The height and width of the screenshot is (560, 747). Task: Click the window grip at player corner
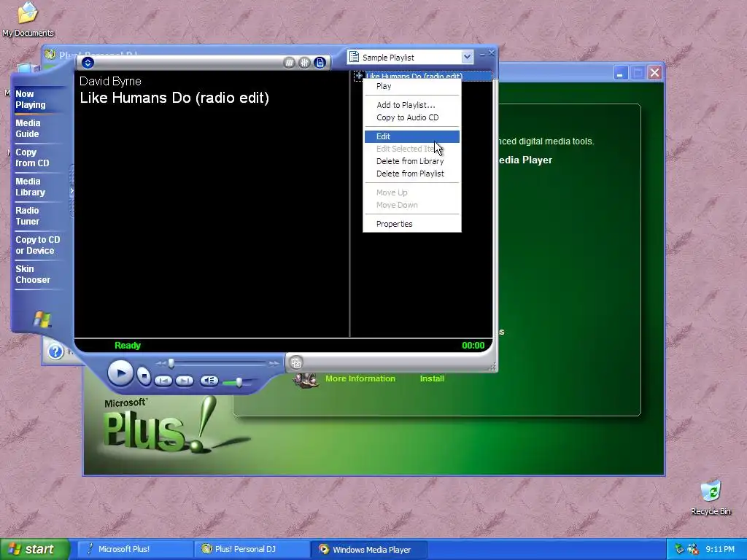[x=492, y=367]
